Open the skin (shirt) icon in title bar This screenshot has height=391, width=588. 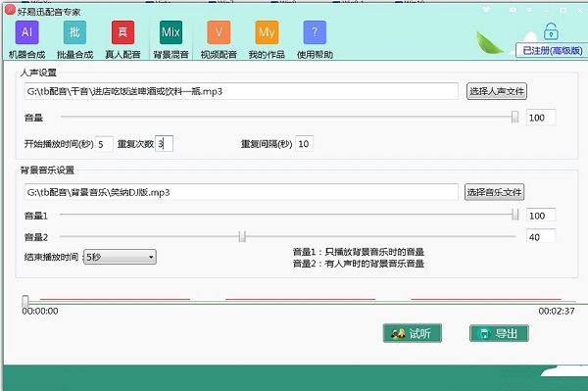tap(486, 10)
